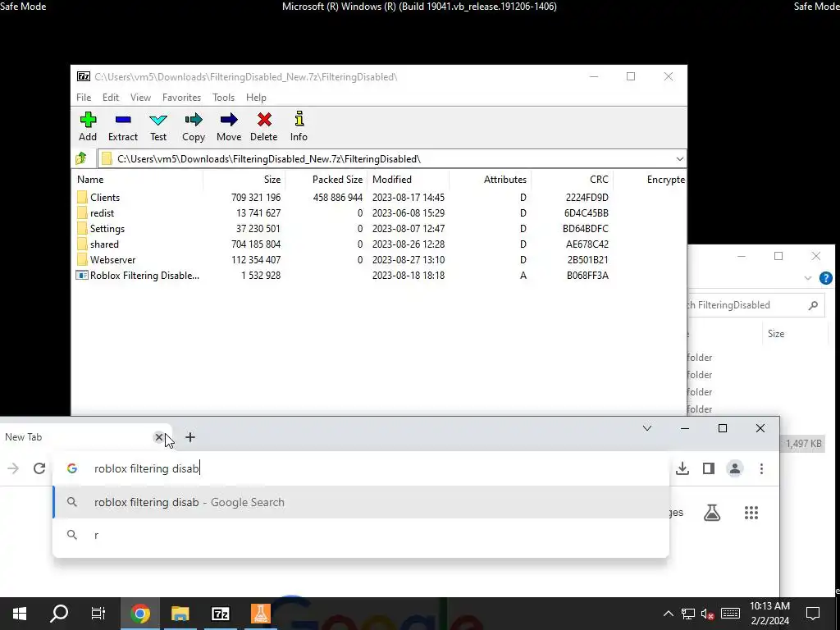Image resolution: width=840 pixels, height=630 pixels.
Task: Open the Chrome profile avatar
Action: pyautogui.click(x=735, y=468)
